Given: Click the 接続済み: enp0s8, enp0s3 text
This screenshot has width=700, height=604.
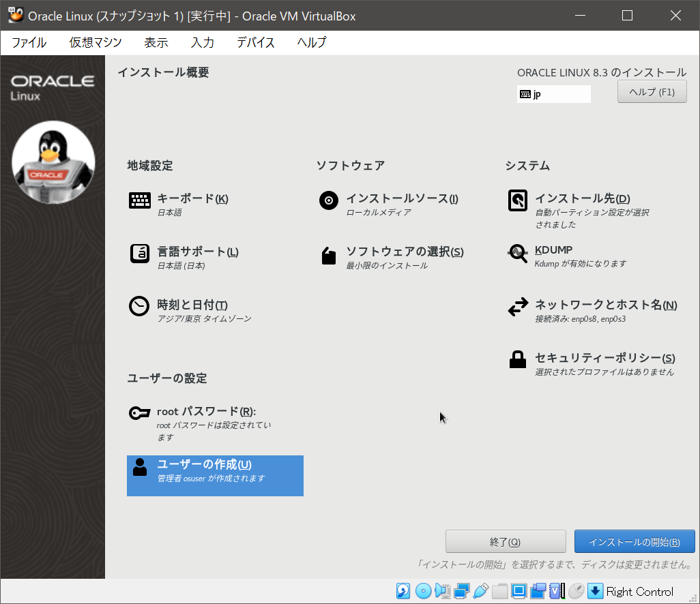Looking at the screenshot, I should [x=581, y=318].
